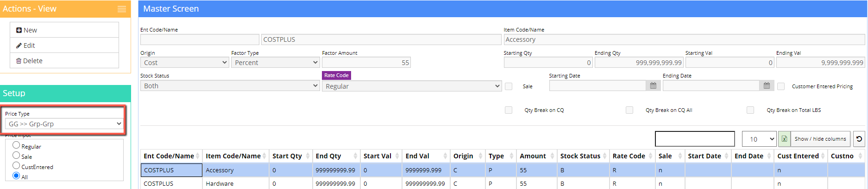Check the Sale checkbox

pyautogui.click(x=509, y=86)
